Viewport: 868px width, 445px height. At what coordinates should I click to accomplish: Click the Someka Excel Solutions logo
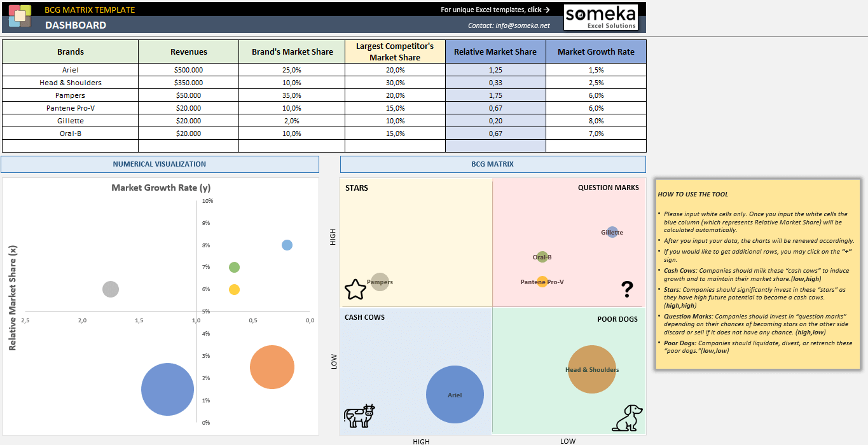pyautogui.click(x=601, y=17)
